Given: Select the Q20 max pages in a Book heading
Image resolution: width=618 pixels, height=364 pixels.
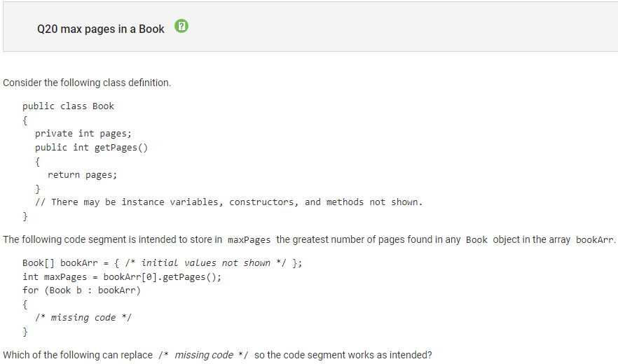Looking at the screenshot, I should coord(100,29).
